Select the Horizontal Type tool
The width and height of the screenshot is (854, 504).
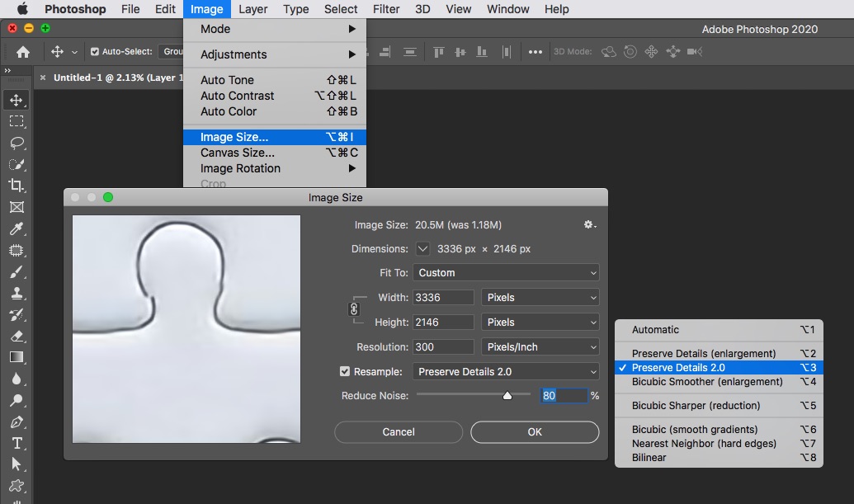pyautogui.click(x=17, y=443)
